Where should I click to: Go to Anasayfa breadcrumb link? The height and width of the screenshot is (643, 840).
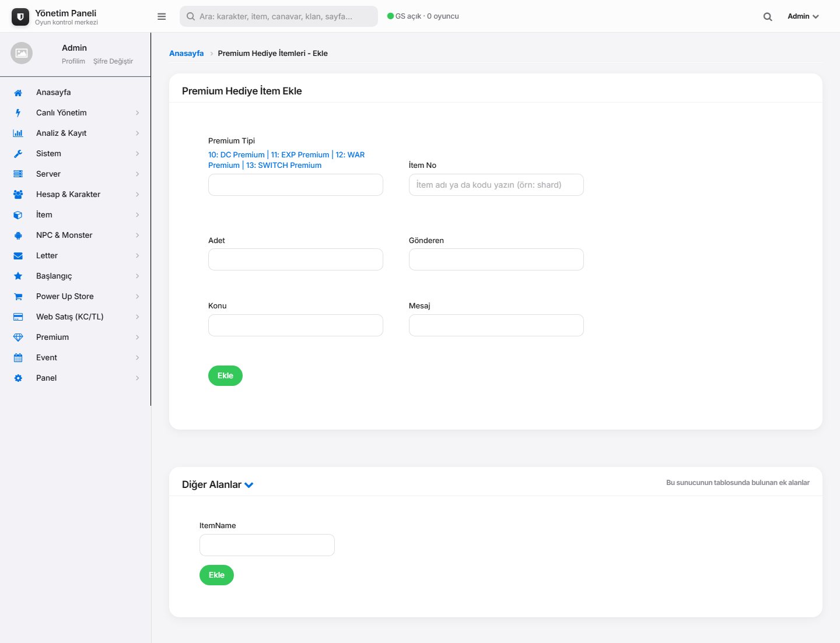pyautogui.click(x=187, y=53)
